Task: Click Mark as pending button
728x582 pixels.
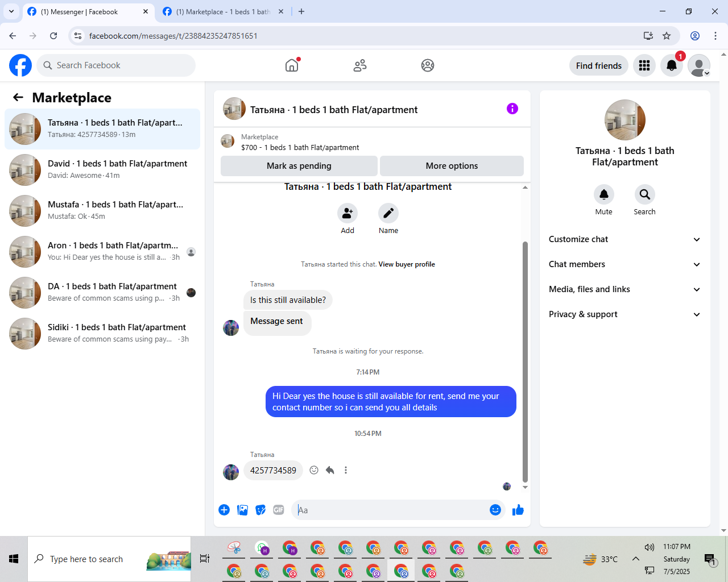Action: click(299, 166)
